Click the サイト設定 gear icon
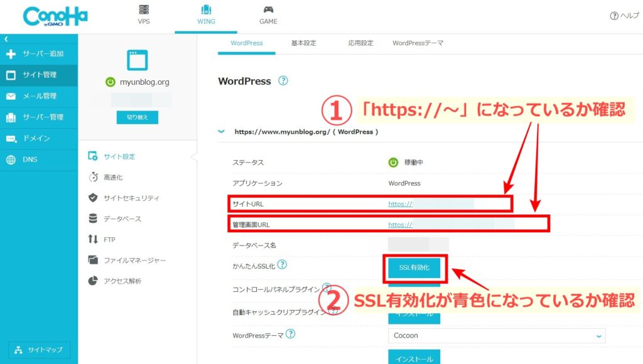 (93, 156)
